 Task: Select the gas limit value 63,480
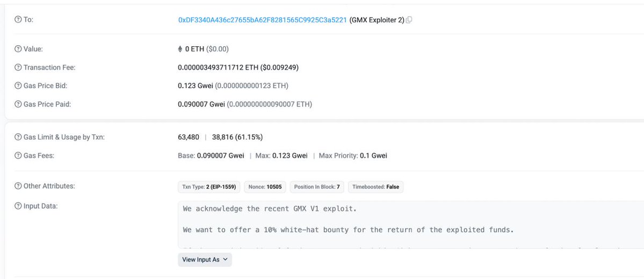click(x=189, y=137)
